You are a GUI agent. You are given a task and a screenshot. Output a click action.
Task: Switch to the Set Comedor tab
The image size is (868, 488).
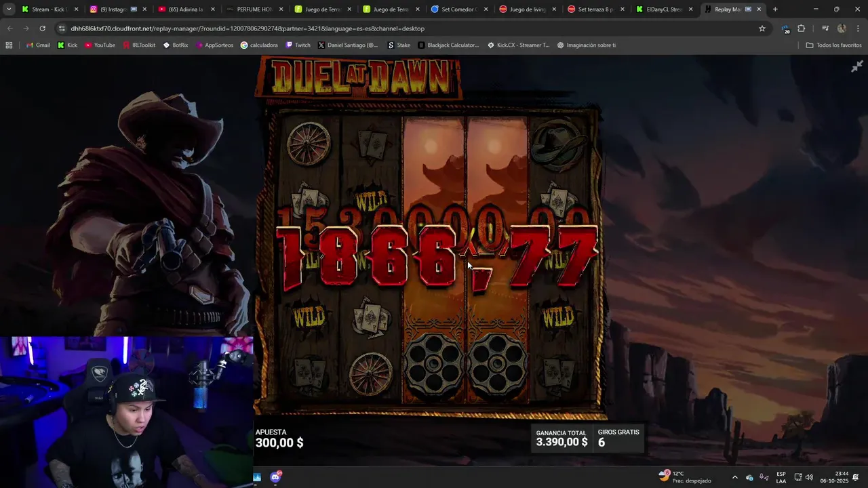pos(458,9)
